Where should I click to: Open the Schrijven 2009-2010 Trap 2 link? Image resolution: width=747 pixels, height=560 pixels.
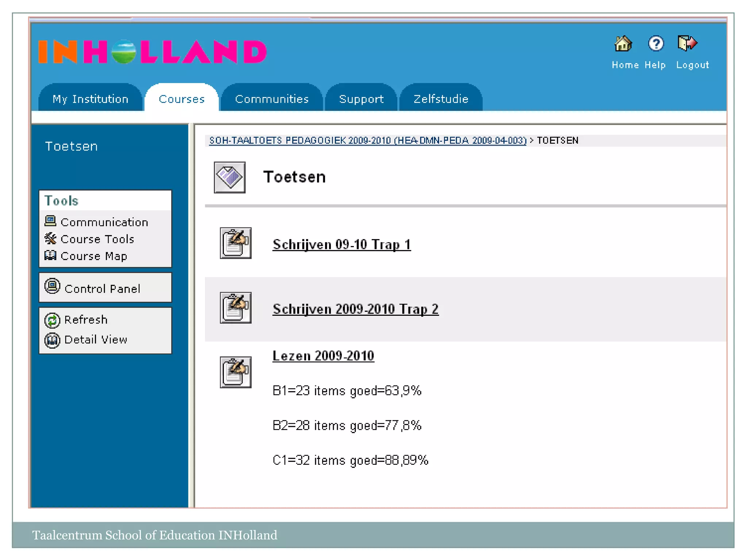coord(355,309)
